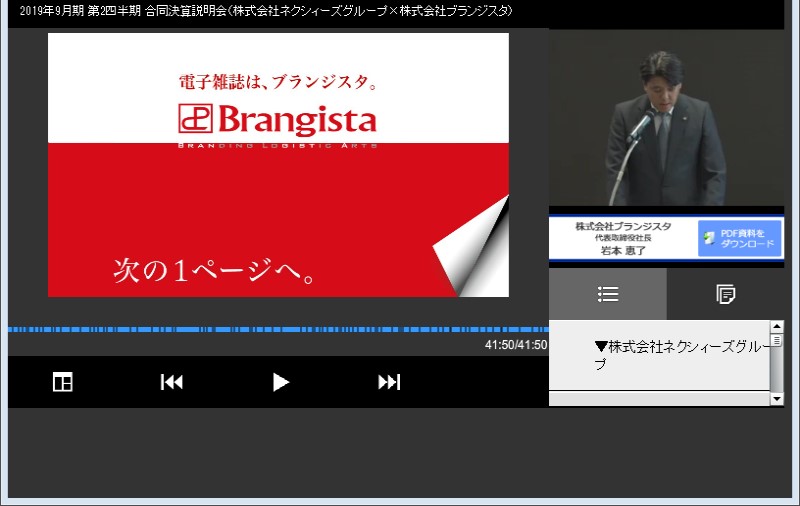
Task: Click the chapter list scroll down arrow
Action: (x=777, y=399)
